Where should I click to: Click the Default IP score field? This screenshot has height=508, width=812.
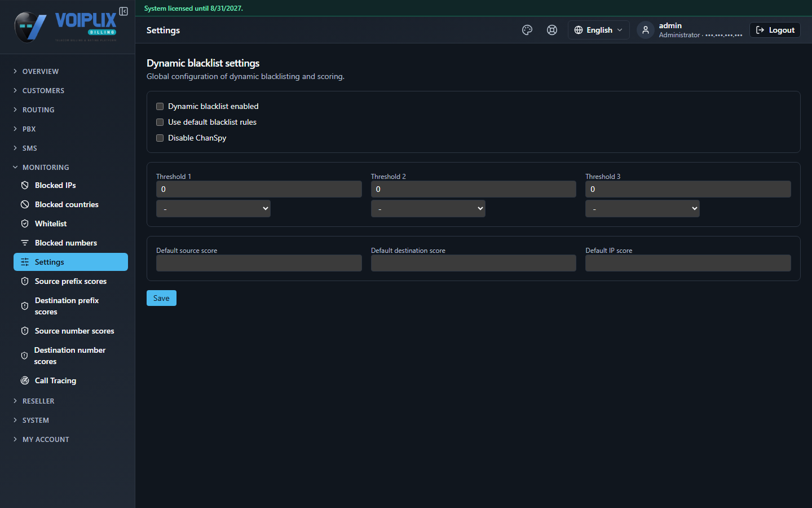[688, 263]
